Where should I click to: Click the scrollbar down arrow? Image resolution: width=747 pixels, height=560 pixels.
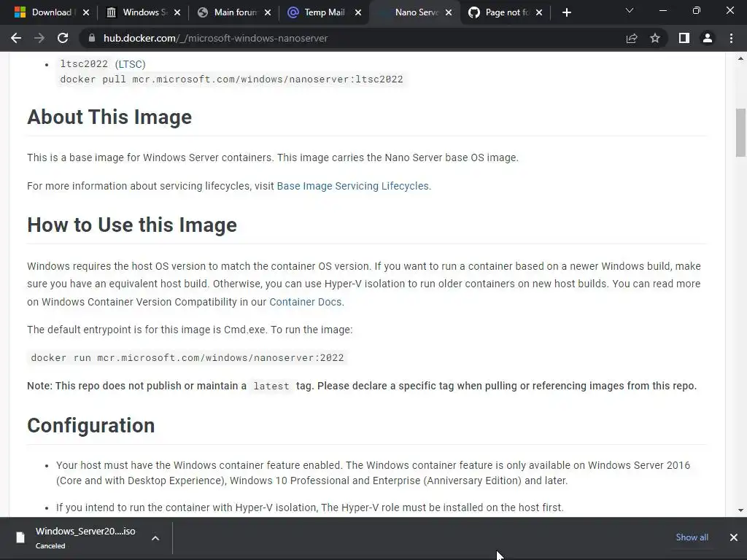click(x=740, y=510)
